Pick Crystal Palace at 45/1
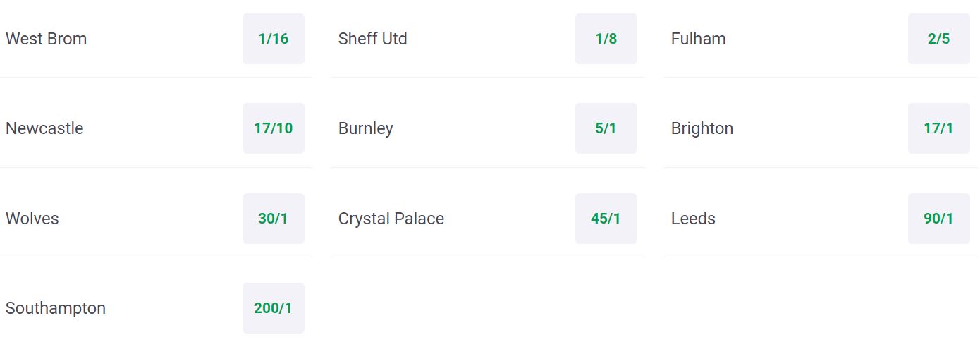 tap(606, 219)
